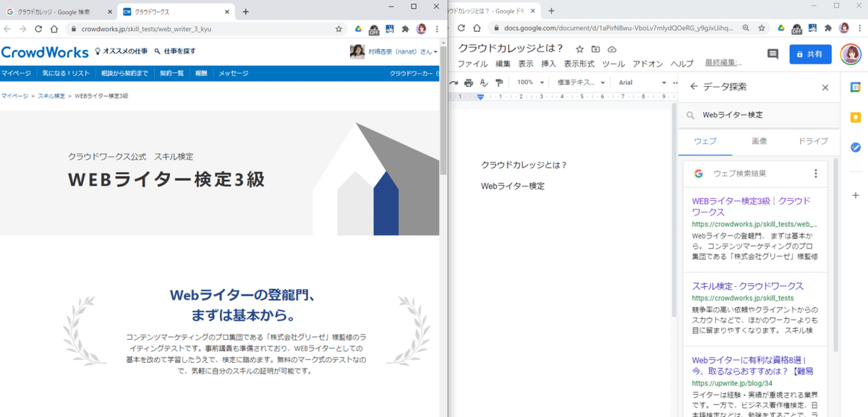Click the データ探索 search input field
868x417 pixels.
(x=752, y=114)
